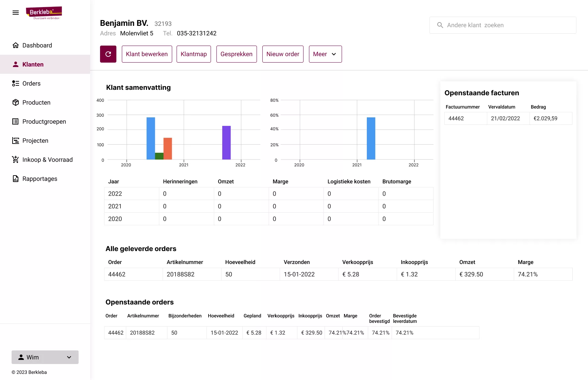
Task: Expand the Meer dropdown
Action: [325, 54]
